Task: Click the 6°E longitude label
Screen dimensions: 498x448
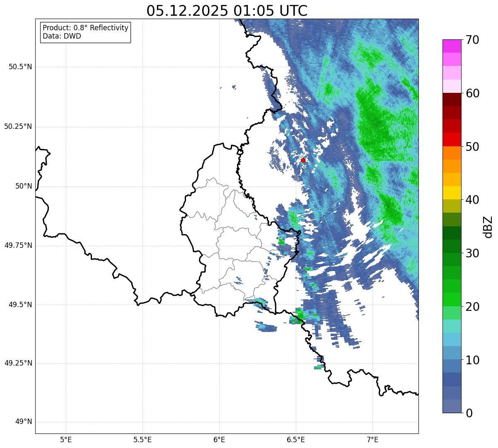Action: [219, 439]
